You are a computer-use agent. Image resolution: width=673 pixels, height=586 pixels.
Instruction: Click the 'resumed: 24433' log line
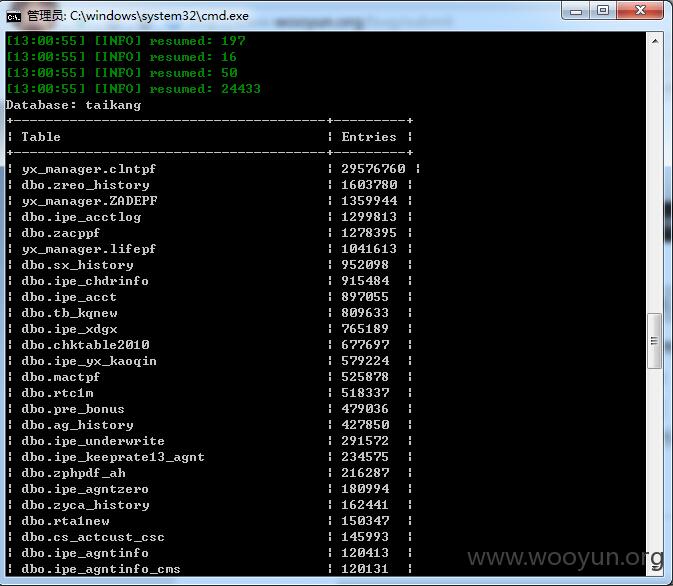pos(133,89)
